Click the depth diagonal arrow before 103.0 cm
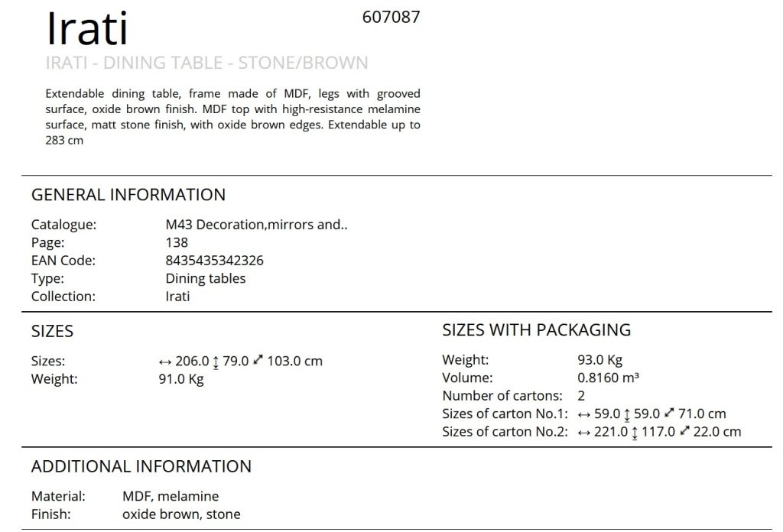This screenshot has width=783, height=532. (258, 359)
